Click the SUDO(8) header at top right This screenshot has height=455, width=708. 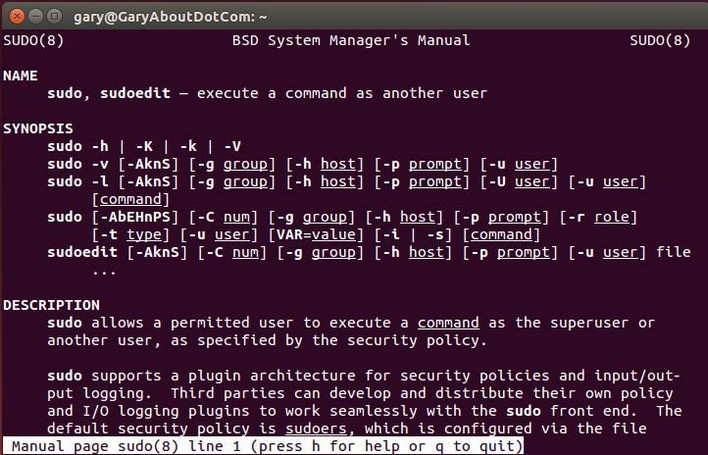(660, 40)
